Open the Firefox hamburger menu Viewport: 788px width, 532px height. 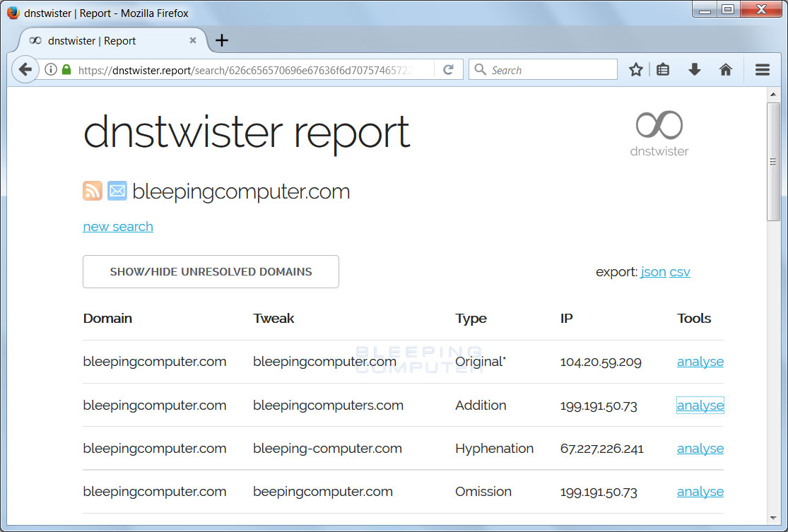pos(763,70)
